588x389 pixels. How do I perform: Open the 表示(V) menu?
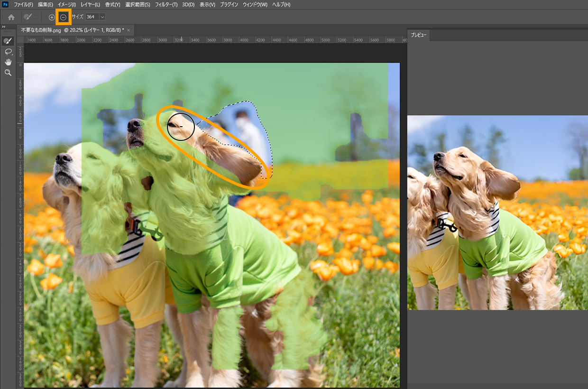click(x=207, y=4)
